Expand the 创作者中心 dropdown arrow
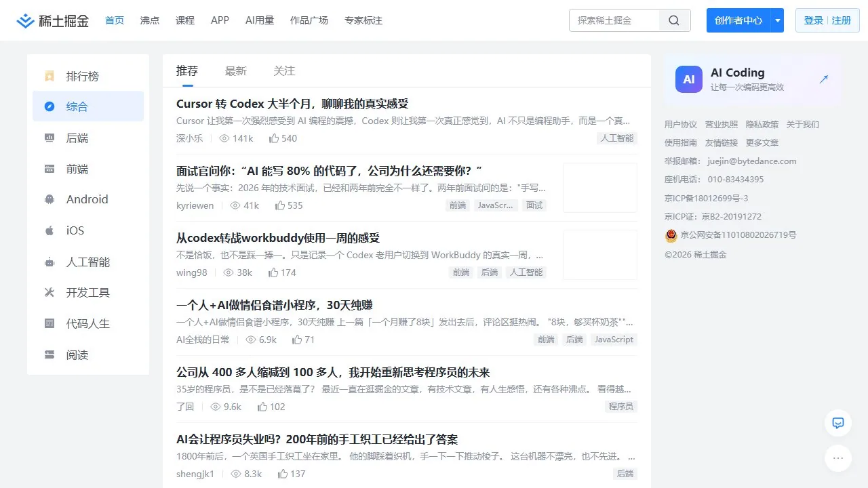 [x=778, y=20]
